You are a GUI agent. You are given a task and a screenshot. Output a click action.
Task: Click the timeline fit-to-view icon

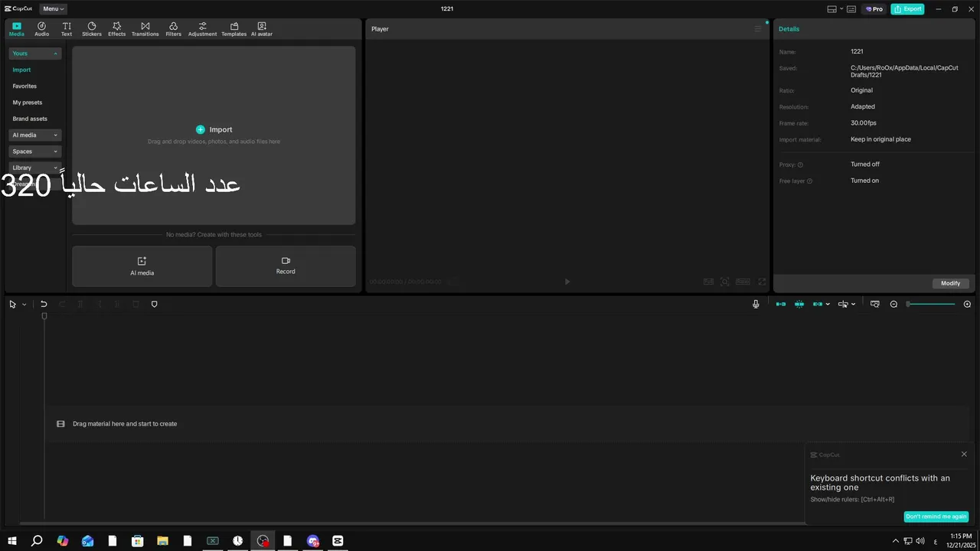[x=875, y=305]
